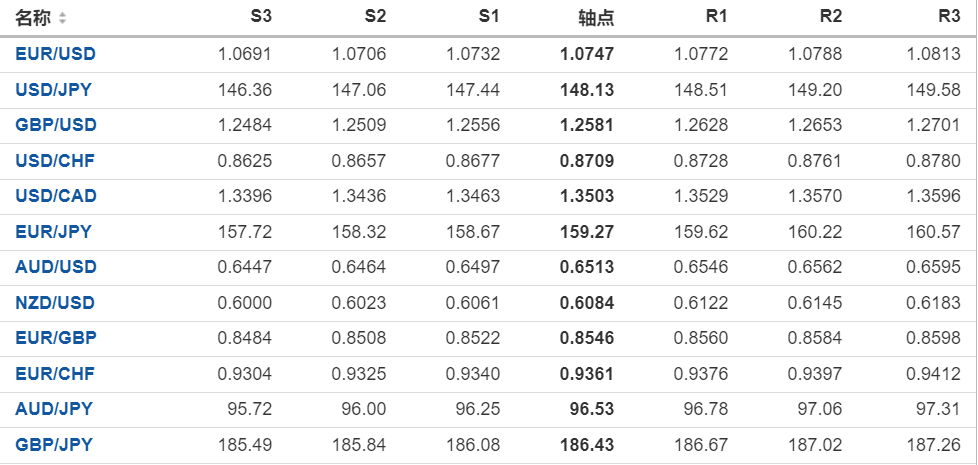Viewport: 978px width, 465px height.
Task: Click the 轴点 column header
Action: coord(596,18)
